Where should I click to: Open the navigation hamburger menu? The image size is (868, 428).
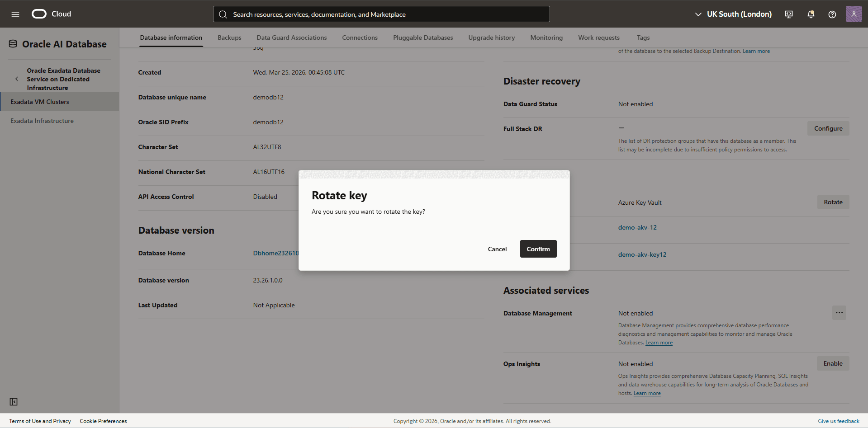pos(15,14)
